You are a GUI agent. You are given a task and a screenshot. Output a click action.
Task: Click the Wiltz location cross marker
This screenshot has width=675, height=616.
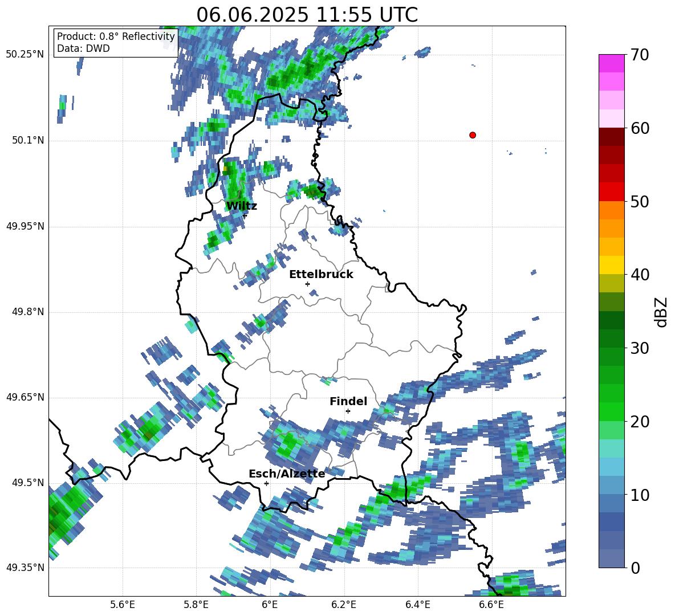pos(245,215)
